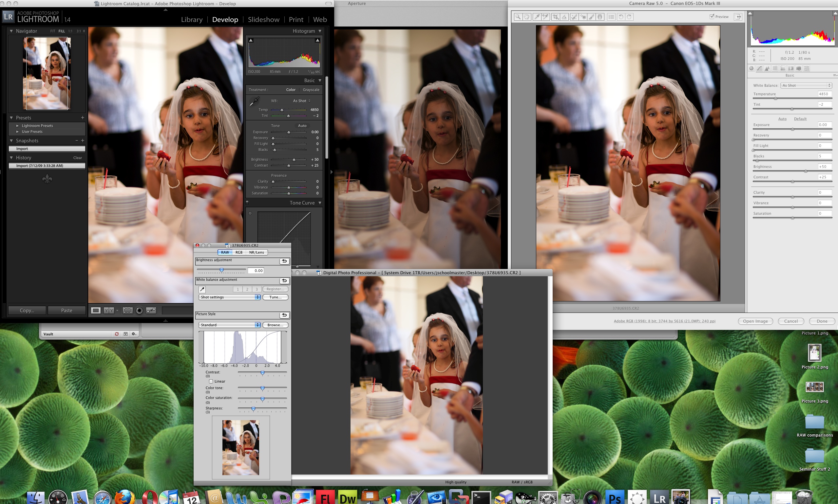The image size is (838, 504).
Task: Click the Lightroom Exposure slider
Action: pyautogui.click(x=289, y=132)
